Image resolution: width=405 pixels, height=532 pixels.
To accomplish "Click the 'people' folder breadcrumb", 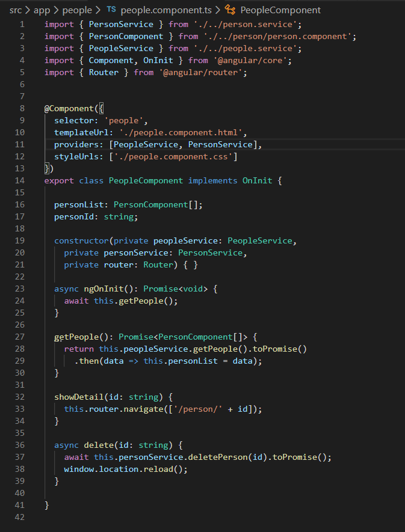I will tap(77, 10).
